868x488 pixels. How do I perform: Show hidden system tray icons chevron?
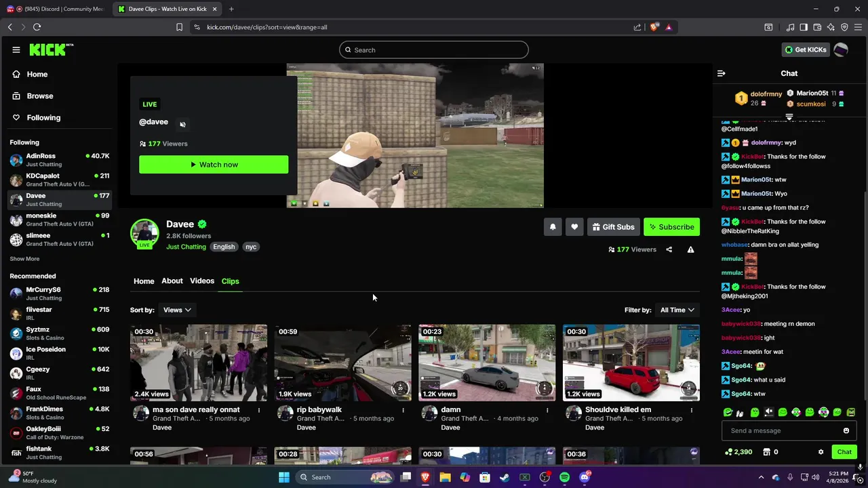point(761,477)
